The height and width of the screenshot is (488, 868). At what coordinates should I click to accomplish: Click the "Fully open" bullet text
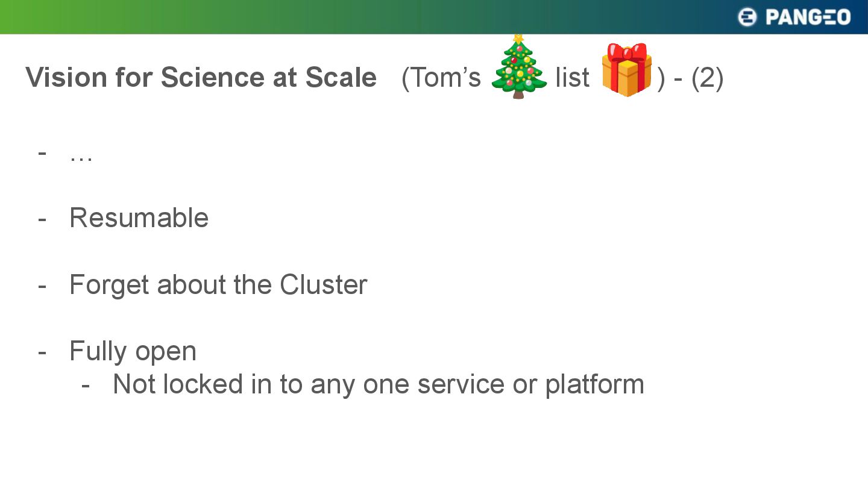click(x=133, y=351)
